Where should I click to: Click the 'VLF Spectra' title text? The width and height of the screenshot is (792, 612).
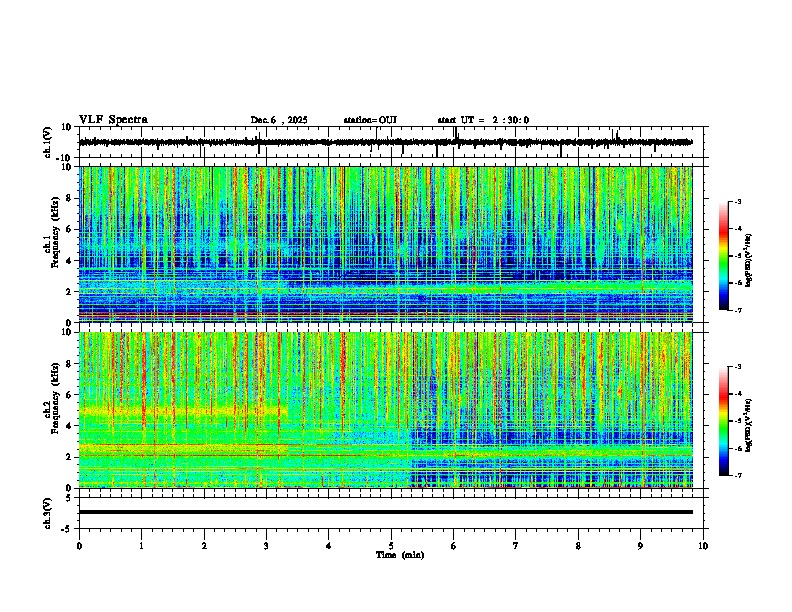click(x=113, y=120)
